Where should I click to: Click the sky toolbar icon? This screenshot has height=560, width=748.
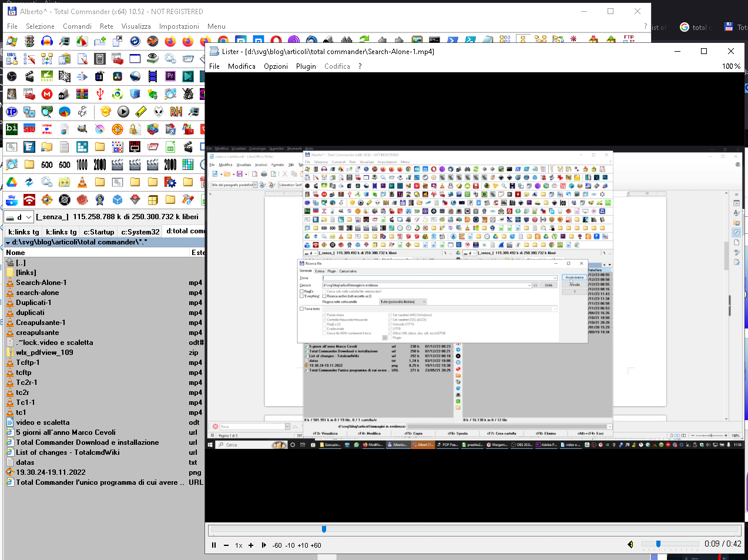(12, 200)
